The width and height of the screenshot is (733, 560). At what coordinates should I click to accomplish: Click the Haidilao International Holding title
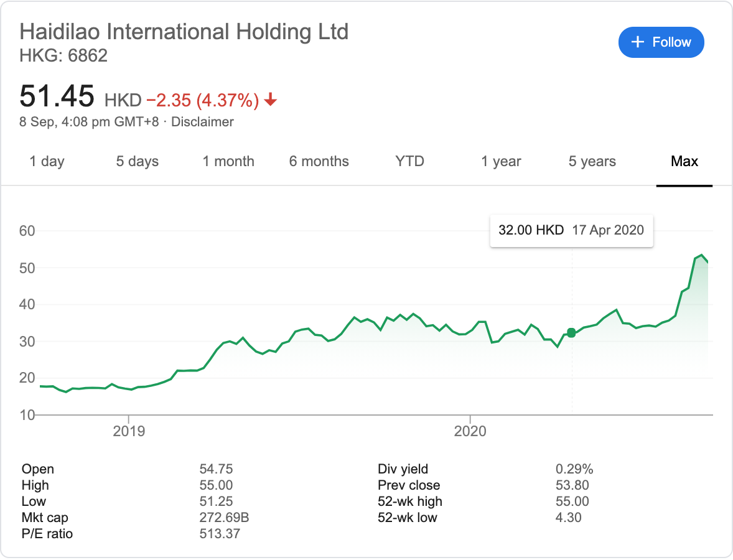point(184,32)
